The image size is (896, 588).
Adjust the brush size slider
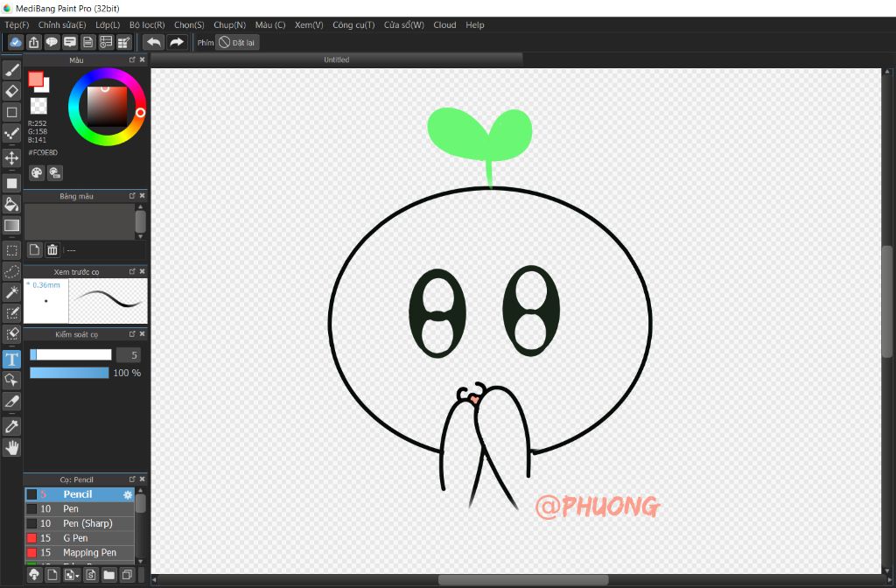coord(71,355)
